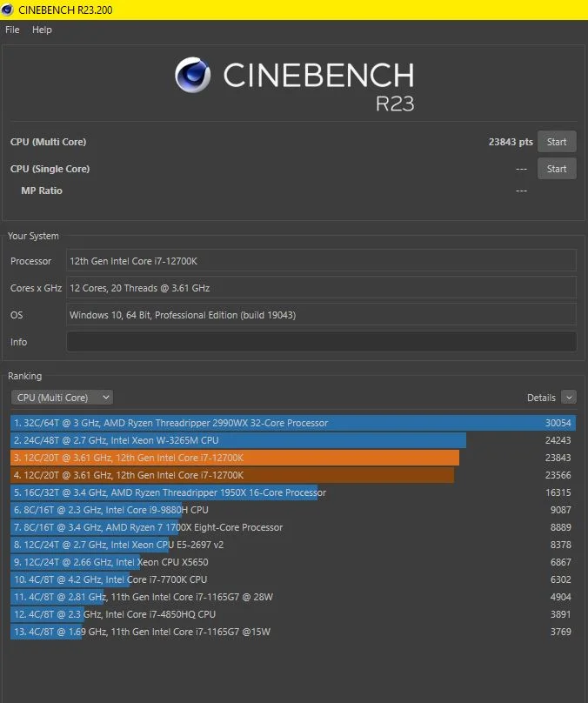Click the Cinebench R23 logo sphere
The height and width of the screenshot is (703, 588).
(x=193, y=75)
